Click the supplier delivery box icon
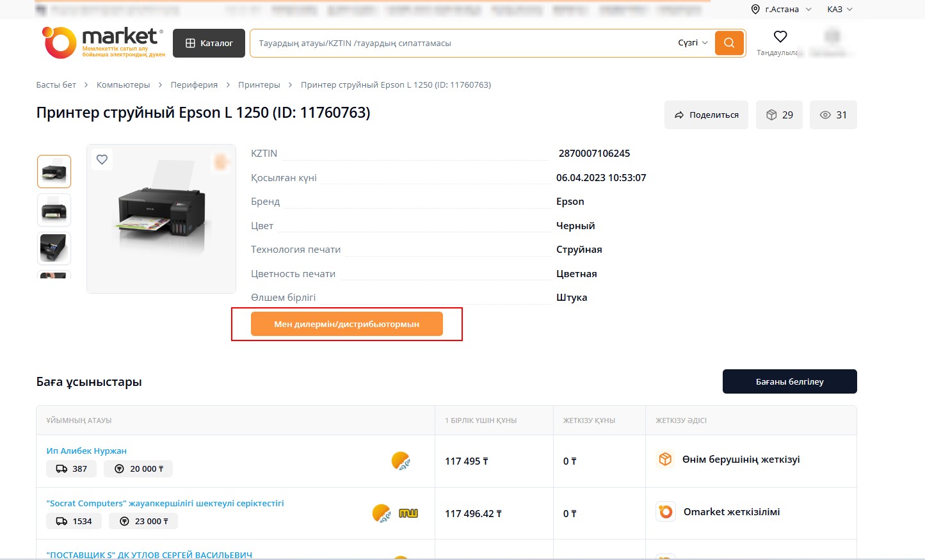The image size is (925, 560). (x=665, y=460)
